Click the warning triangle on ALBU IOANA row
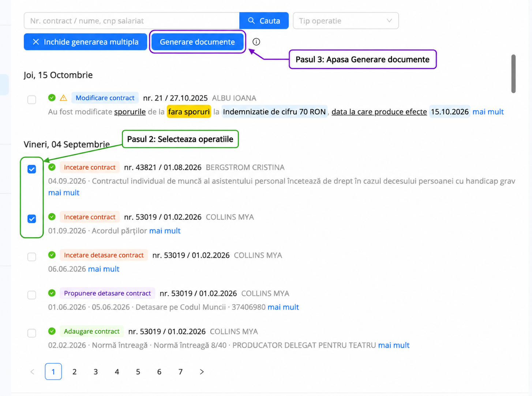The image size is (532, 396). pos(63,98)
